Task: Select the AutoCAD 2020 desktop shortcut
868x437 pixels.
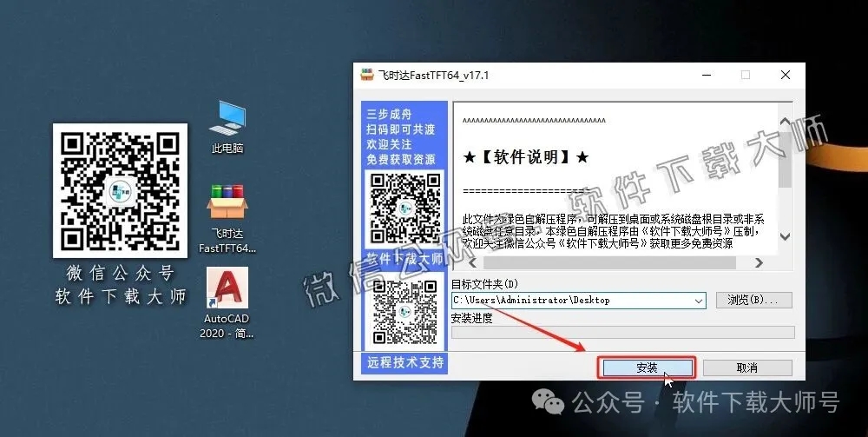Action: (x=227, y=302)
